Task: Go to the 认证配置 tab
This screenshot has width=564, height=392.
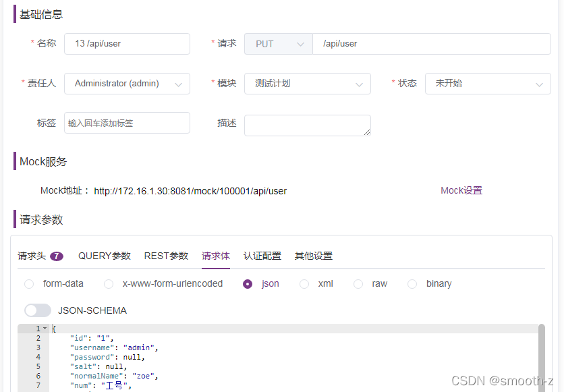Action: (x=262, y=256)
